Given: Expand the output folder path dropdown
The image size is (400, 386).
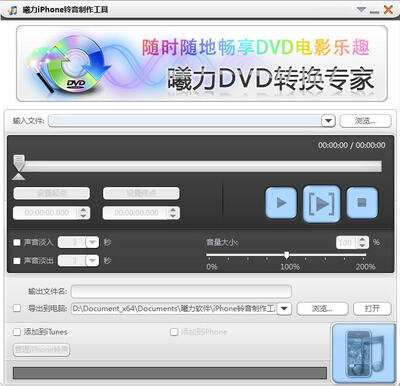Looking at the screenshot, I should tap(284, 308).
